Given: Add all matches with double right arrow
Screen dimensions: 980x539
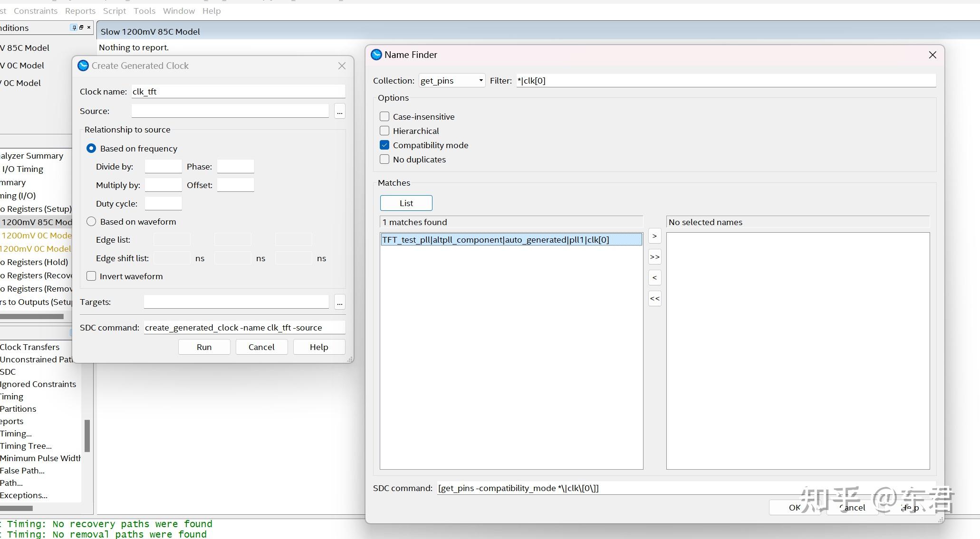Looking at the screenshot, I should [x=654, y=257].
